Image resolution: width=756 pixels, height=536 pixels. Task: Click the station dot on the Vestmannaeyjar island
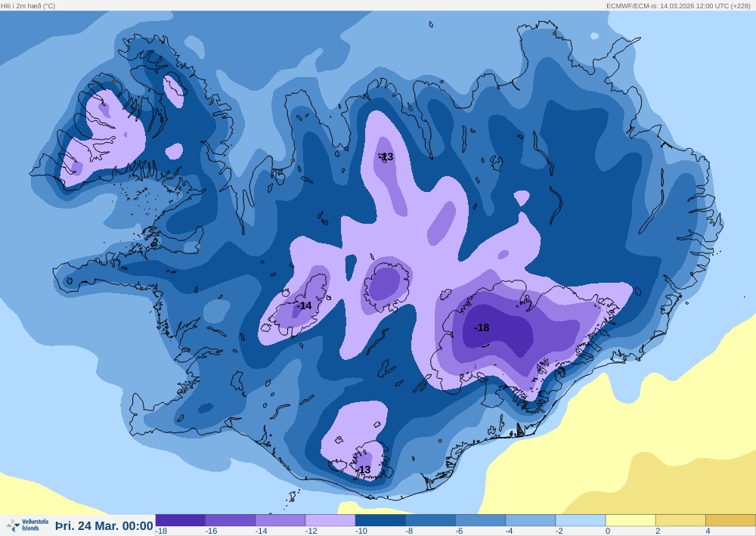pos(292,500)
